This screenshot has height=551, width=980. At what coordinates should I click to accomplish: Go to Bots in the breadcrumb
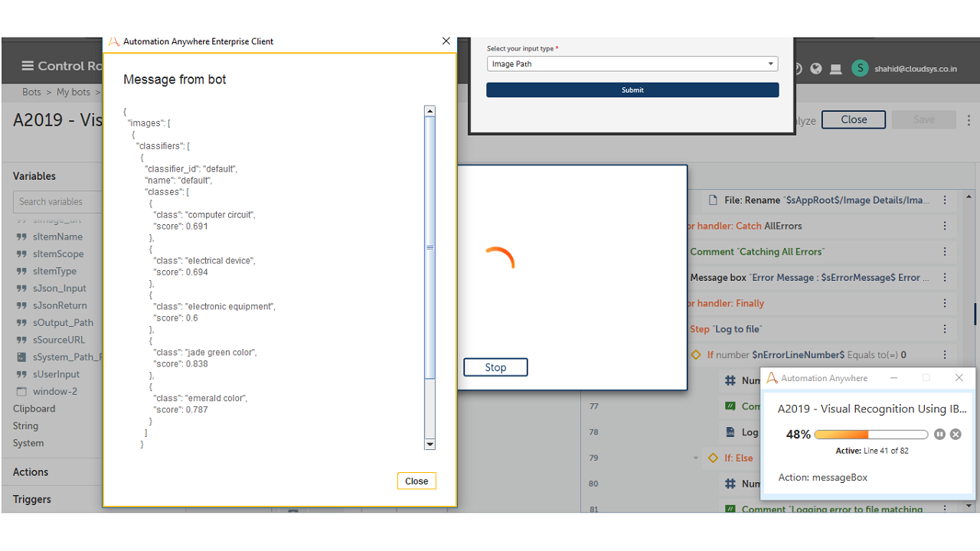click(x=31, y=92)
